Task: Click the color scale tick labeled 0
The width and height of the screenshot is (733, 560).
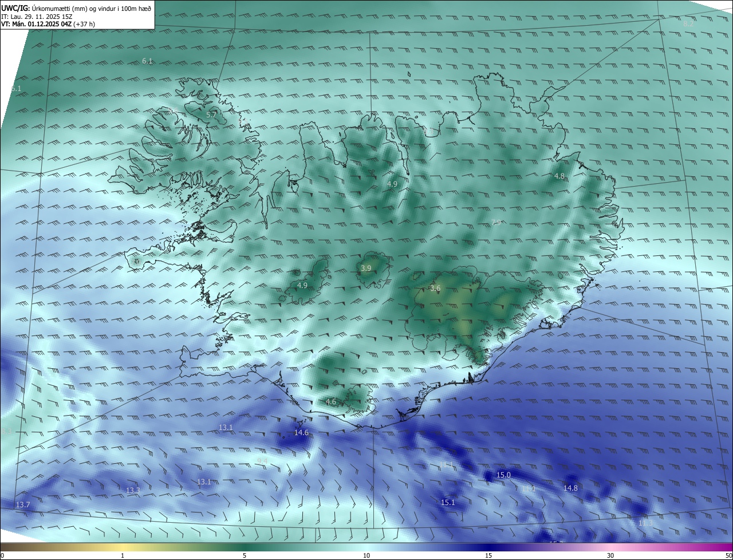Action: [2, 555]
